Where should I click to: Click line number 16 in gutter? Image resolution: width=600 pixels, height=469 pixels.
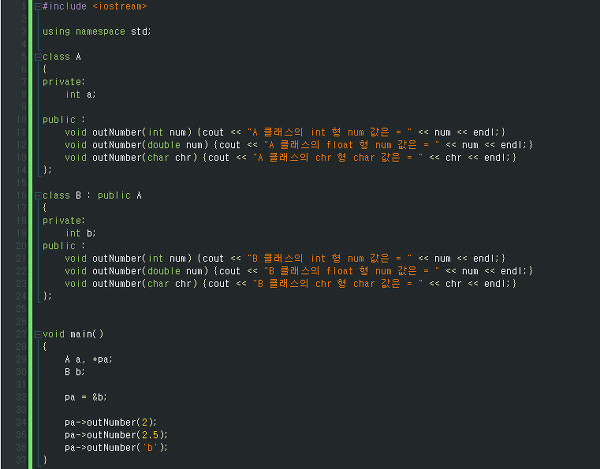tap(21, 195)
